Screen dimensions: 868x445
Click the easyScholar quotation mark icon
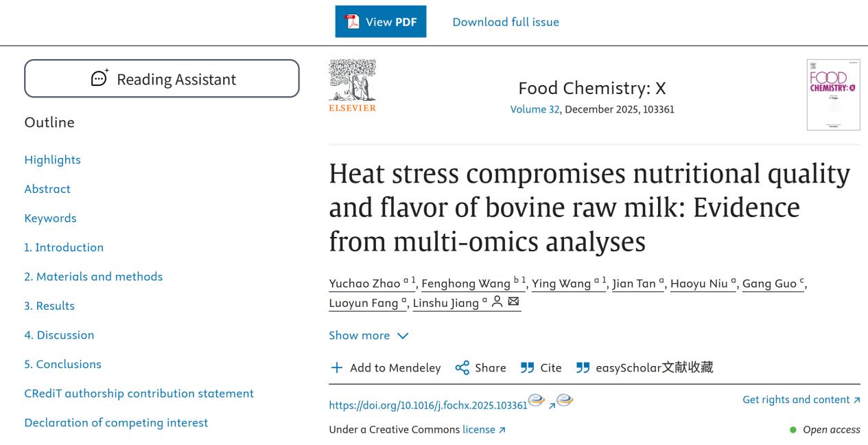pos(583,368)
